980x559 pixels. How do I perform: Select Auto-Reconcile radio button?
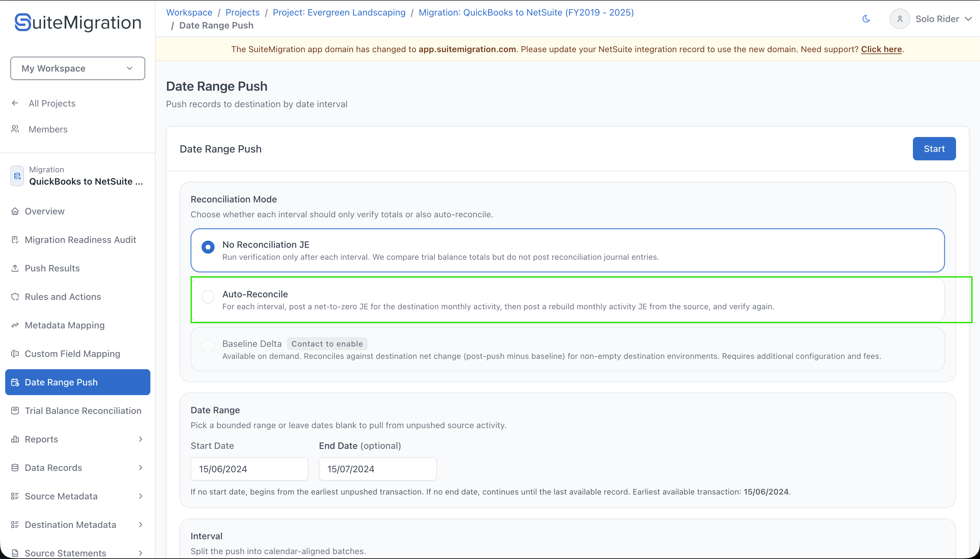[208, 296]
